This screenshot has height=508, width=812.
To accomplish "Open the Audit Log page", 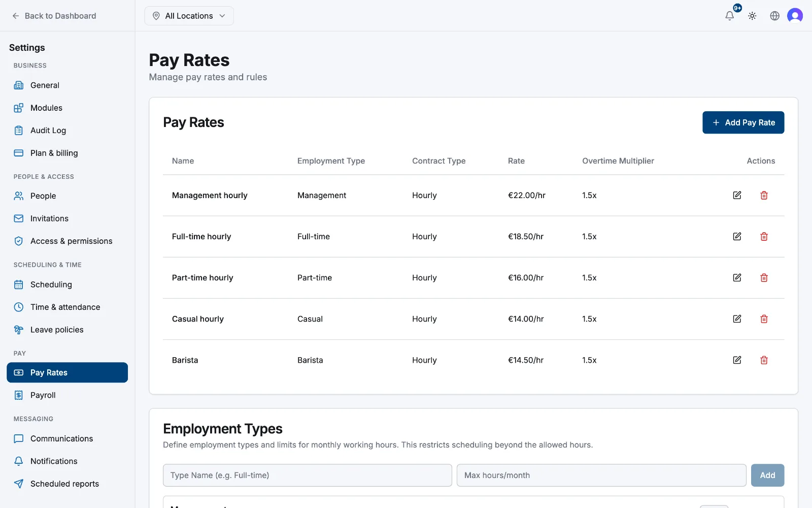I will coord(67,131).
